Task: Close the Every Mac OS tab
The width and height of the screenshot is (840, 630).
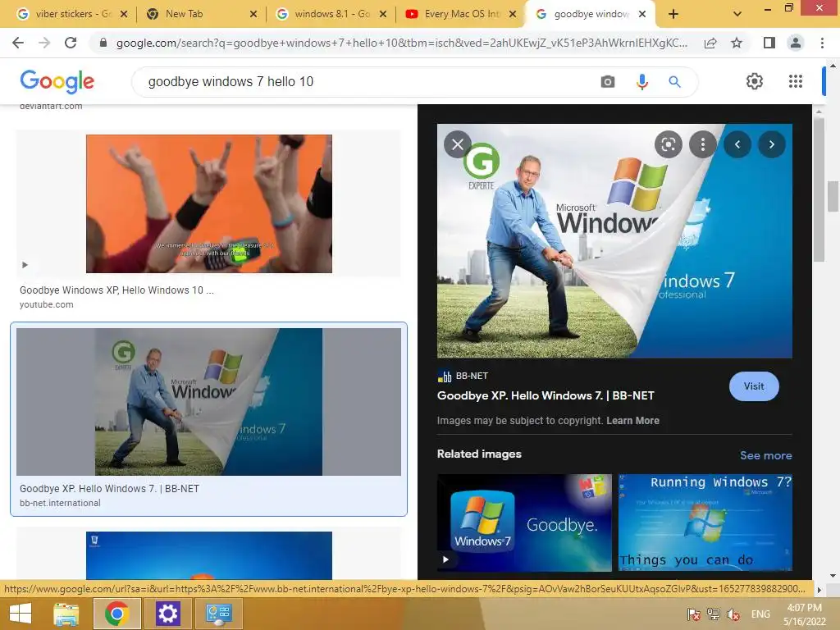Action: [513, 14]
